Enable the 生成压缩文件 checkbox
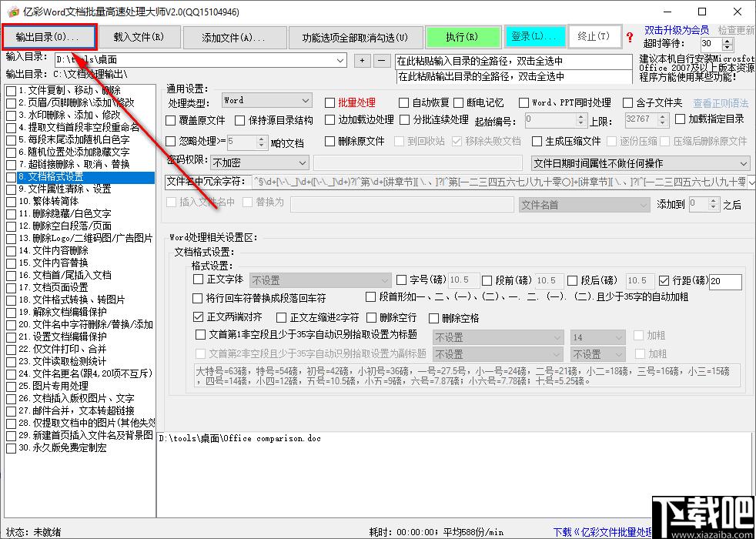 [x=537, y=141]
